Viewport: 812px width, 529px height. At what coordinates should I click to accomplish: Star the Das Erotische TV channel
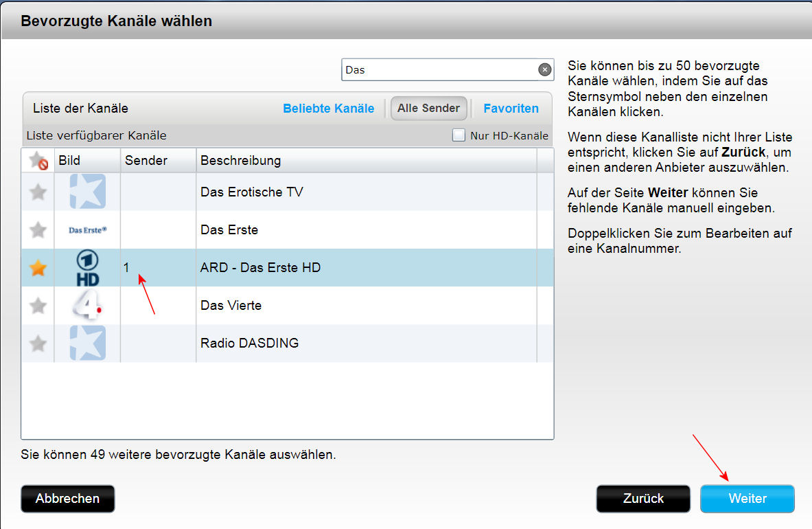click(38, 192)
